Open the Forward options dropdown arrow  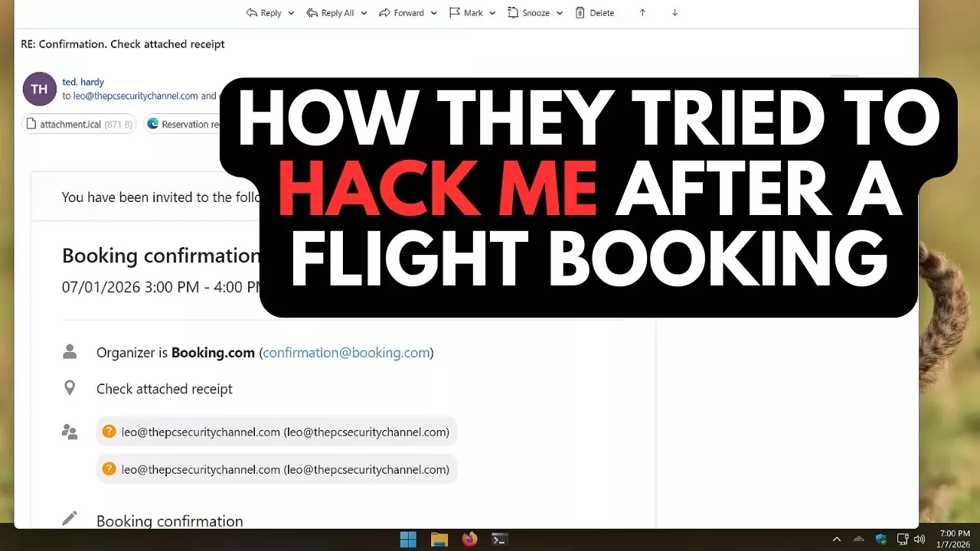pos(434,13)
